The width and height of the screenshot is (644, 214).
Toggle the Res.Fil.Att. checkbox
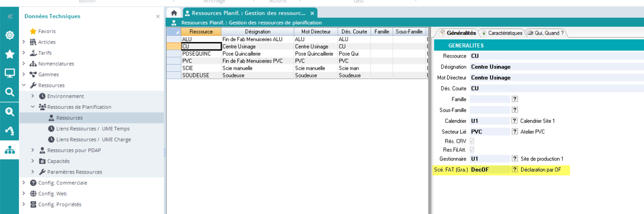pos(472,149)
